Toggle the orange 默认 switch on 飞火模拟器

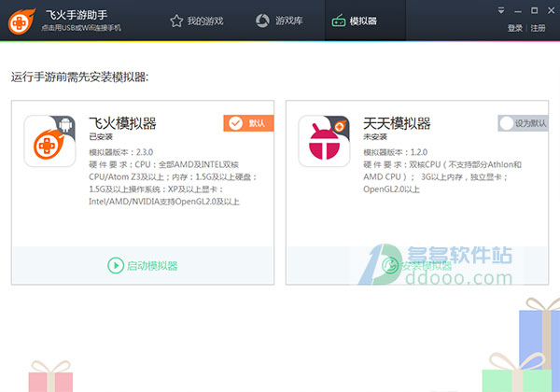pos(248,123)
